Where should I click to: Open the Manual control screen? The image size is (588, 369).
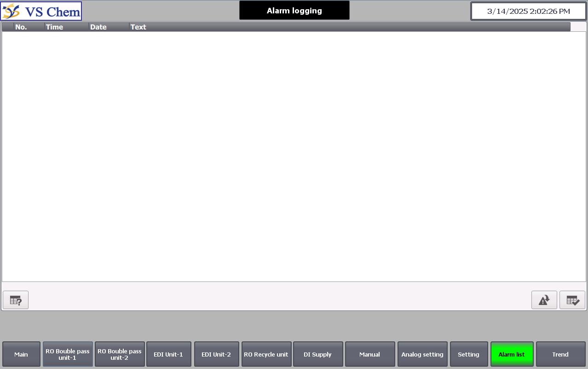370,354
